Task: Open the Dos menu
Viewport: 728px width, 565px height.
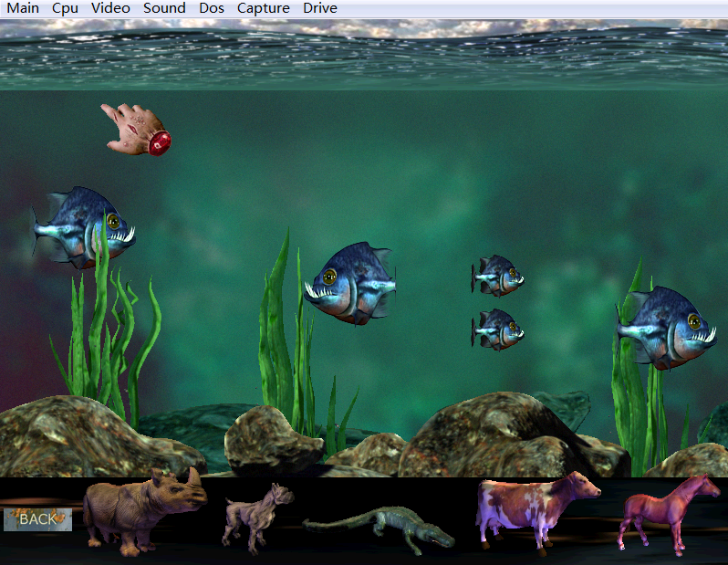Action: [212, 8]
